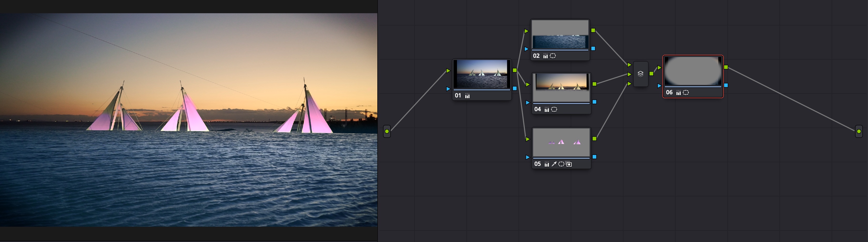This screenshot has width=868, height=242.
Task: Click the source input node at graph left
Action: [x=387, y=131]
